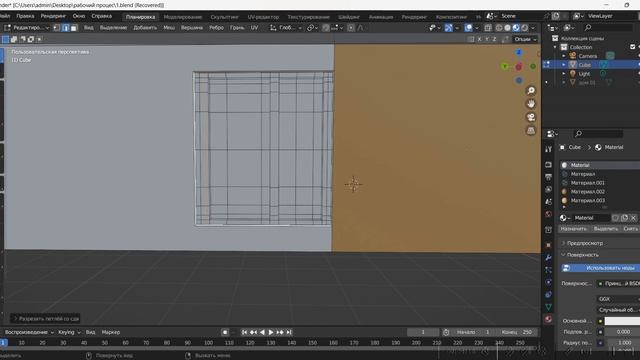640x360 pixels.
Task: Expand the Camera tree item
Action: (x=564, y=56)
